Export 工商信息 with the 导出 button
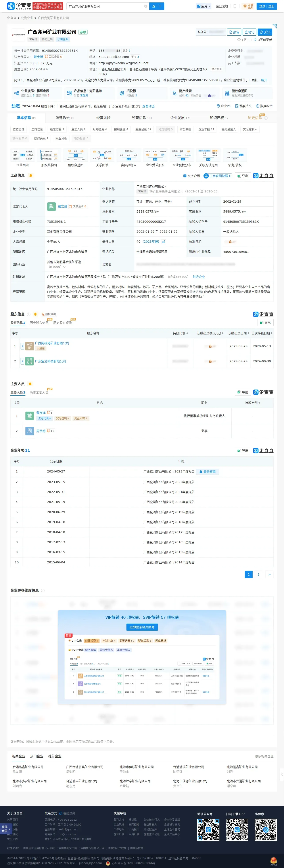Screen dimensions: 284x868 tap(243, 176)
